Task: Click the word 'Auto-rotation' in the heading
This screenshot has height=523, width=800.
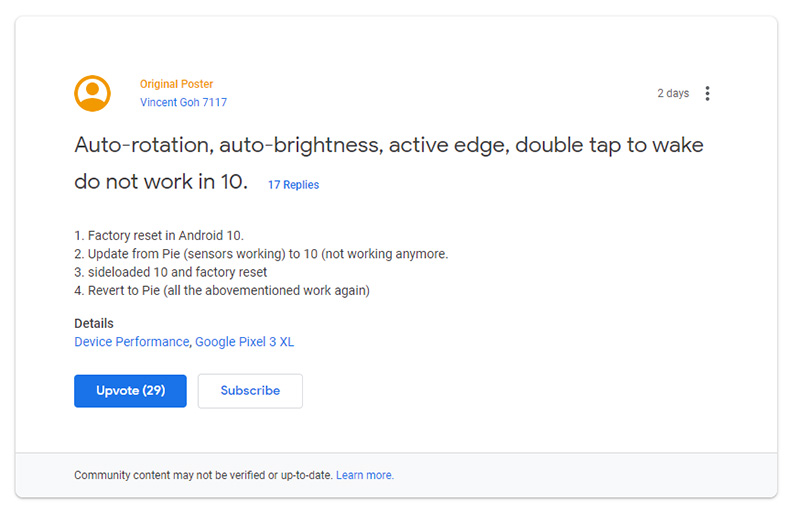Action: pos(141,145)
